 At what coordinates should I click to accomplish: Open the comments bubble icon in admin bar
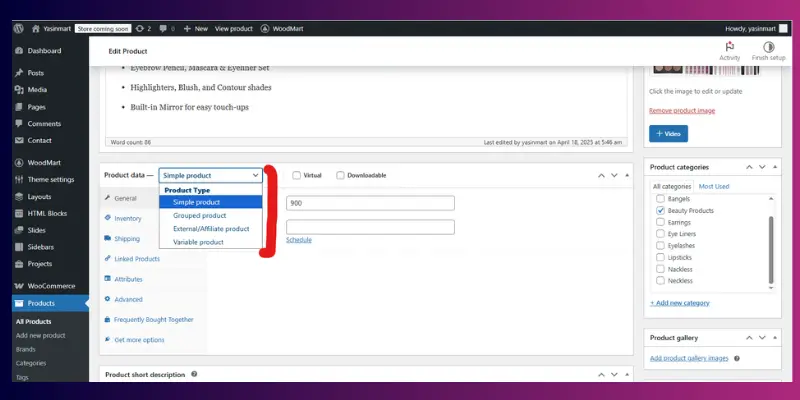[x=163, y=29]
